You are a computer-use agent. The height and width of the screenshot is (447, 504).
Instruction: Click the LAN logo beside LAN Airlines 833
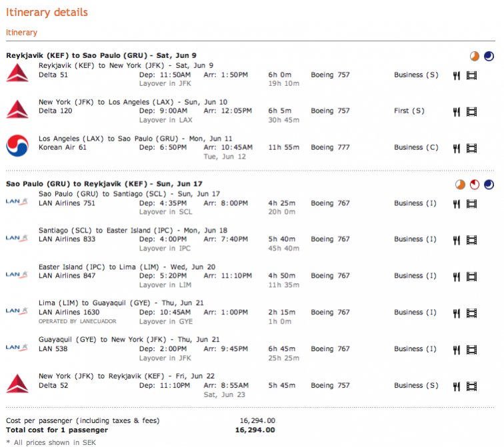[x=15, y=238]
